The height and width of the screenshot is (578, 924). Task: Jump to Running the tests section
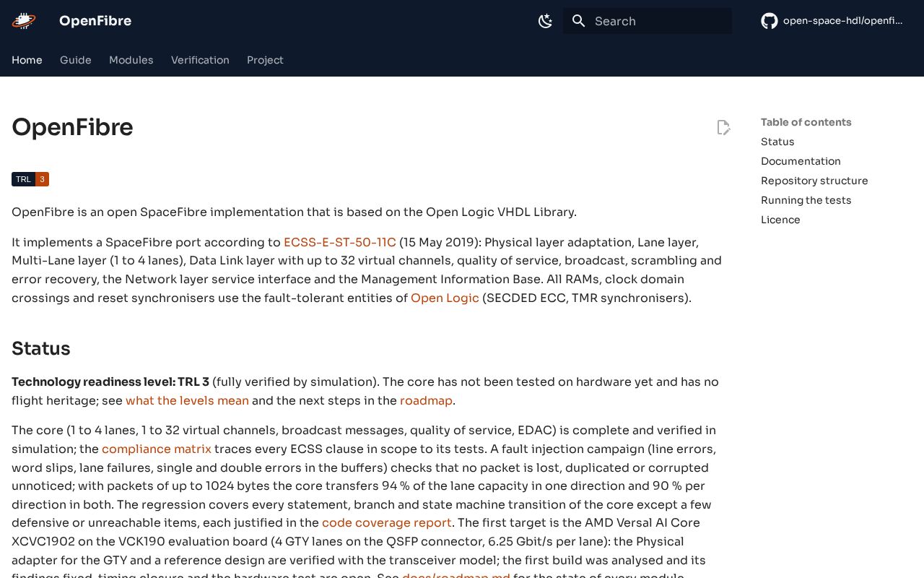tap(806, 200)
